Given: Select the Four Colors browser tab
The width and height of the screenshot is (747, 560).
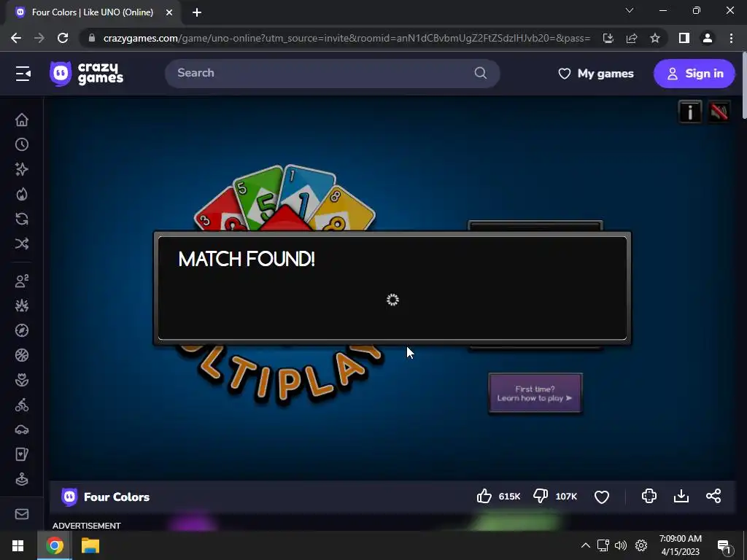Looking at the screenshot, I should pos(93,12).
